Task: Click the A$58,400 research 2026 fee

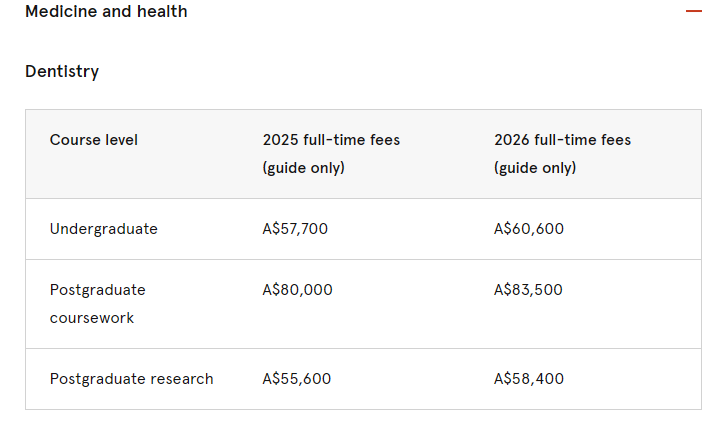Action: (529, 379)
